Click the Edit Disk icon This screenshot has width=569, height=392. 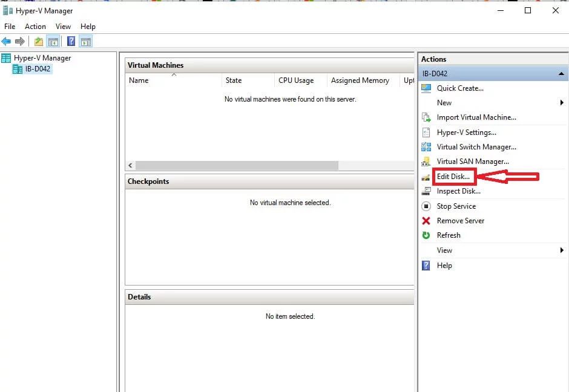(426, 177)
